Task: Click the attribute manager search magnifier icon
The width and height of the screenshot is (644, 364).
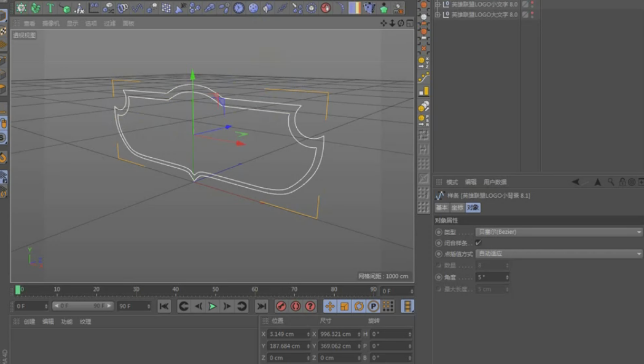Action: (611, 182)
